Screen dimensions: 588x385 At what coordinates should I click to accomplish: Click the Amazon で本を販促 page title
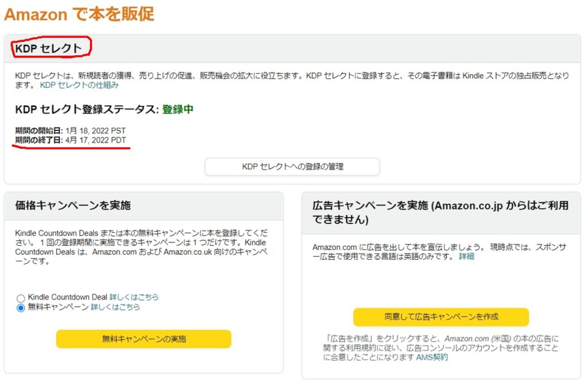(79, 14)
